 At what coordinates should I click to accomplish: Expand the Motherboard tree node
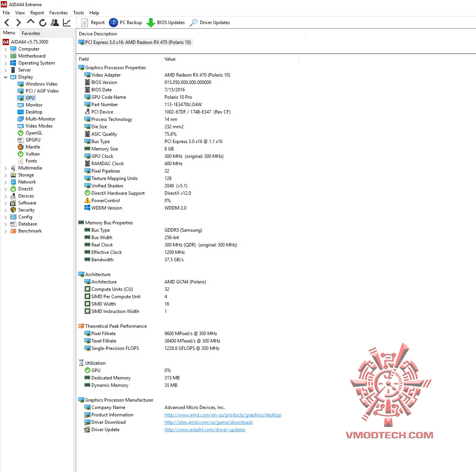click(x=5, y=56)
